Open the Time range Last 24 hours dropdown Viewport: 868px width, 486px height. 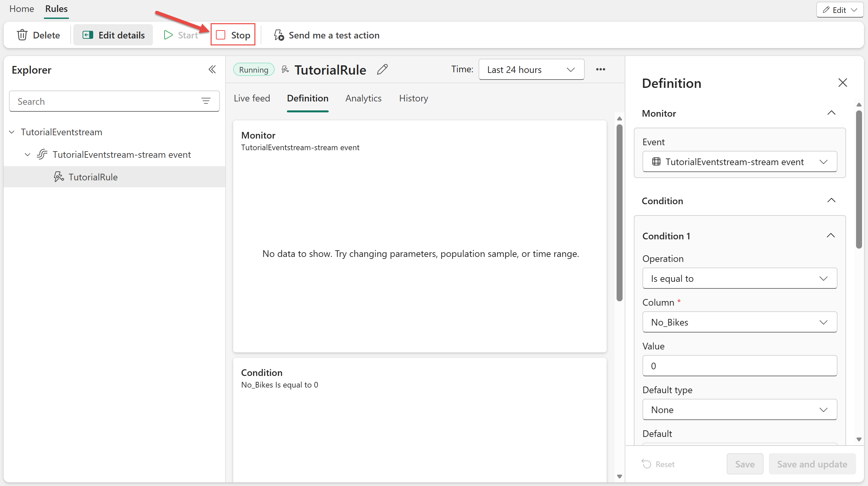tap(531, 70)
